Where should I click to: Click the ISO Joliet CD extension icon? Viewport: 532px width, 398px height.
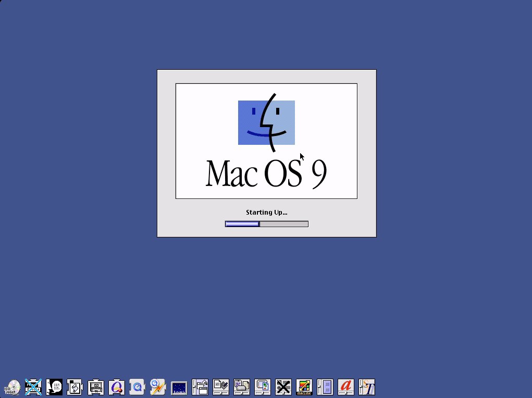12,387
